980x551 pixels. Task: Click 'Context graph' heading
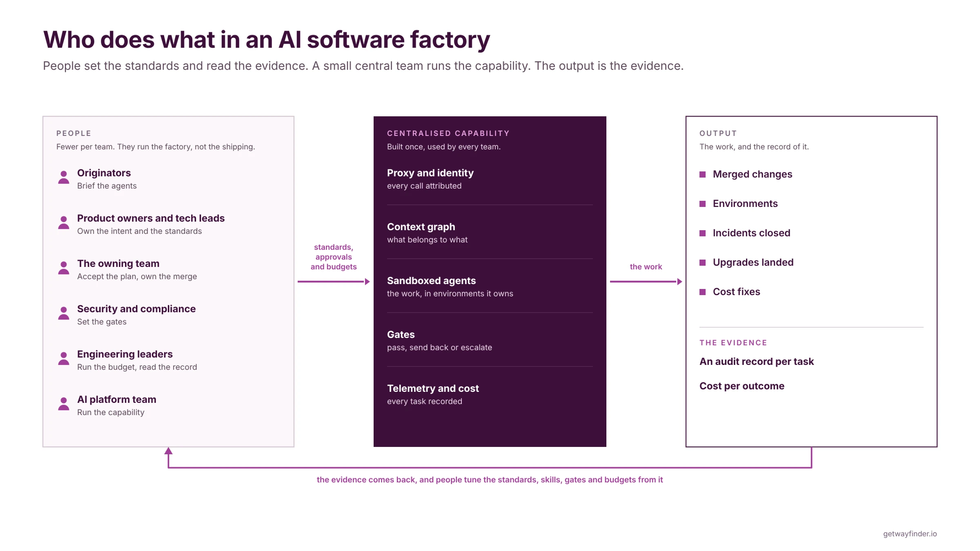[x=421, y=227]
